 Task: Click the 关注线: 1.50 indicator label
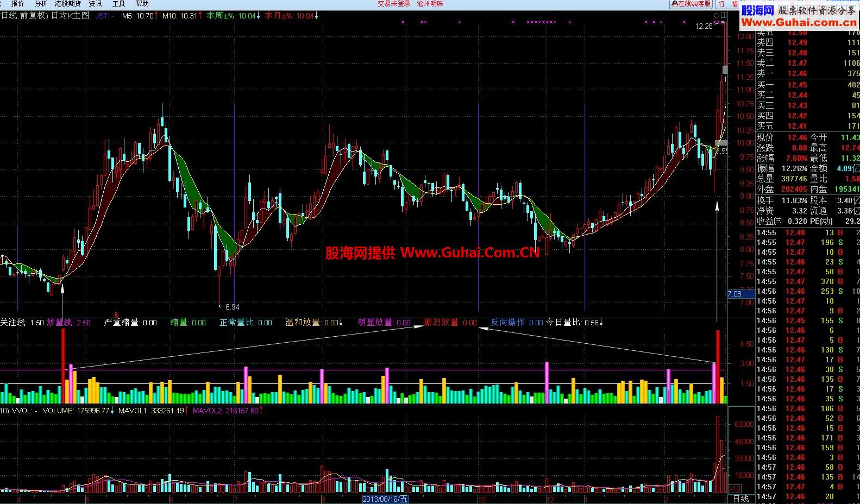tap(22, 323)
